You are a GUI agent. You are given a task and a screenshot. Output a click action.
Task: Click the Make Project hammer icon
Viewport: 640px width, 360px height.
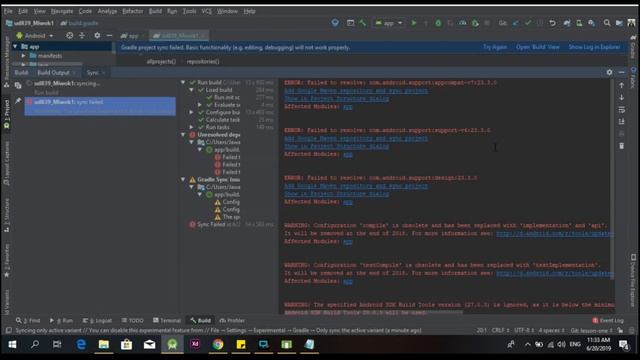(x=362, y=23)
